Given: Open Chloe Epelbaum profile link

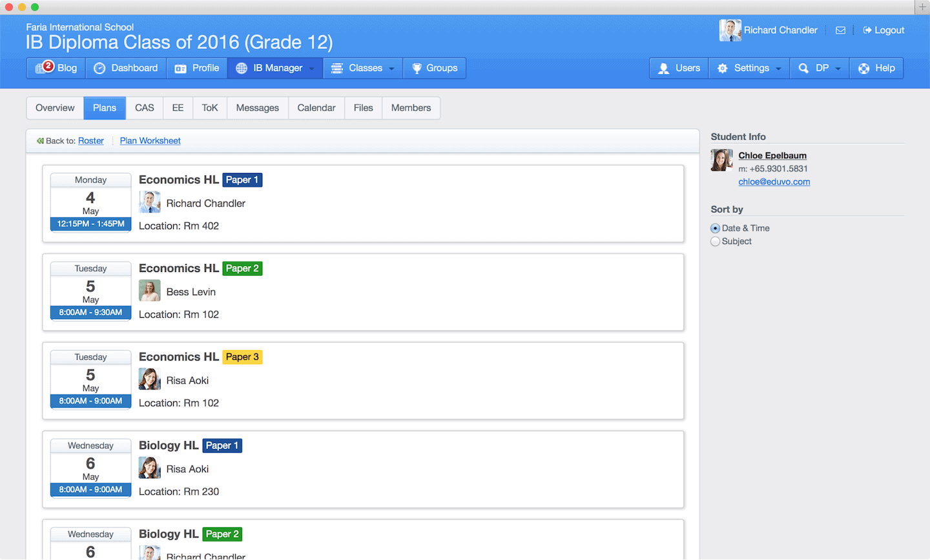Looking at the screenshot, I should (x=772, y=156).
